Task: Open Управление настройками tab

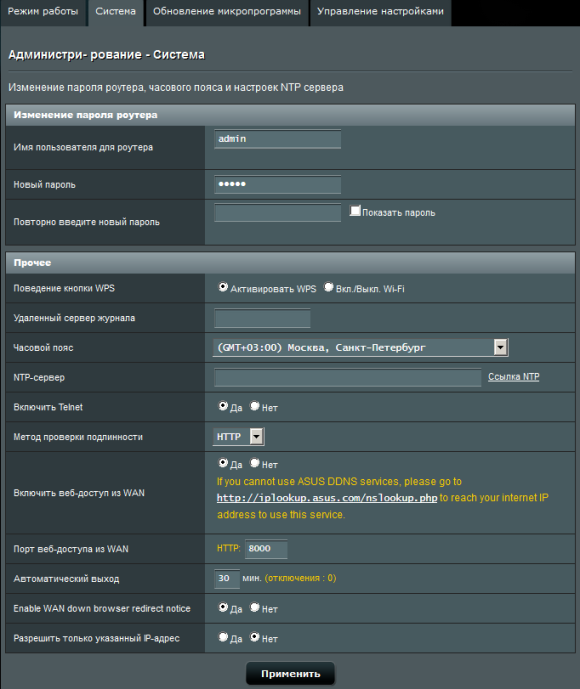Action: (380, 12)
